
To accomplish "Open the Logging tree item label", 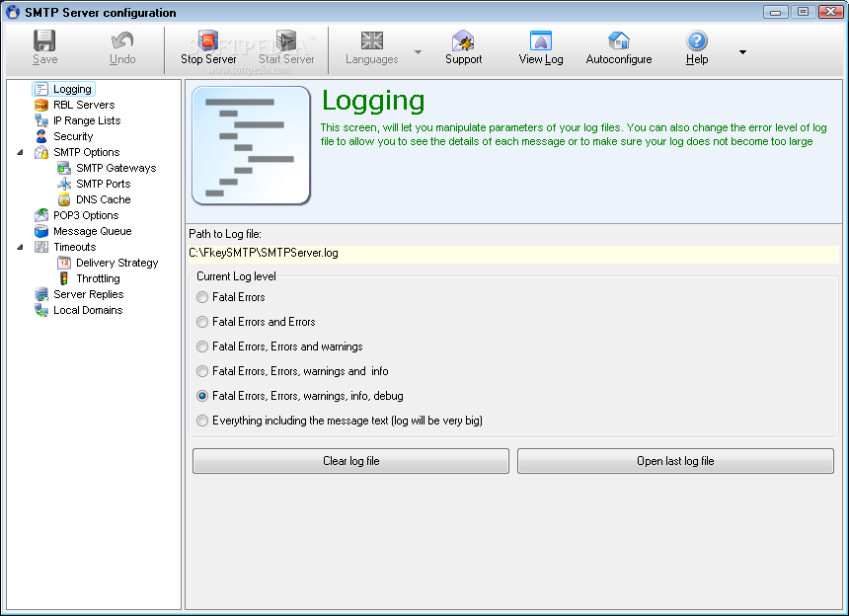I will coord(72,89).
